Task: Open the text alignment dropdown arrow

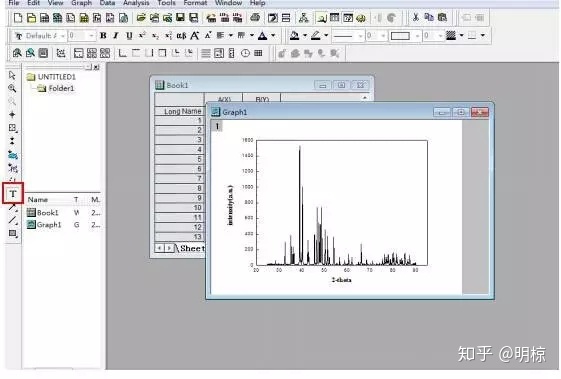Action: tap(230, 35)
